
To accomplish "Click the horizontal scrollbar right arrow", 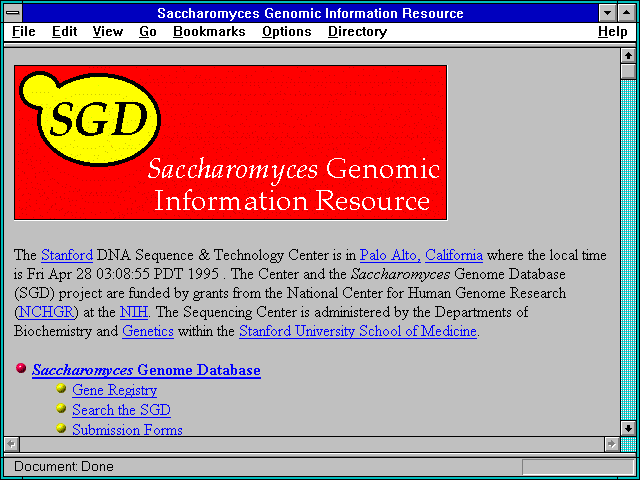I will 611,444.
